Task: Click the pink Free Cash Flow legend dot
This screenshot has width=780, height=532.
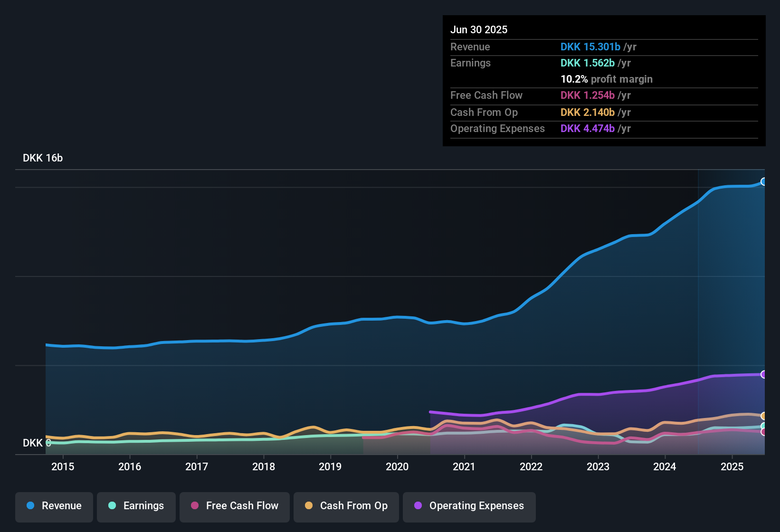Action: point(194,506)
